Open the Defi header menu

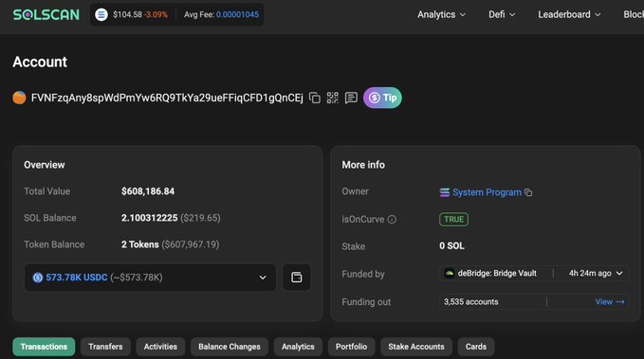tap(502, 15)
